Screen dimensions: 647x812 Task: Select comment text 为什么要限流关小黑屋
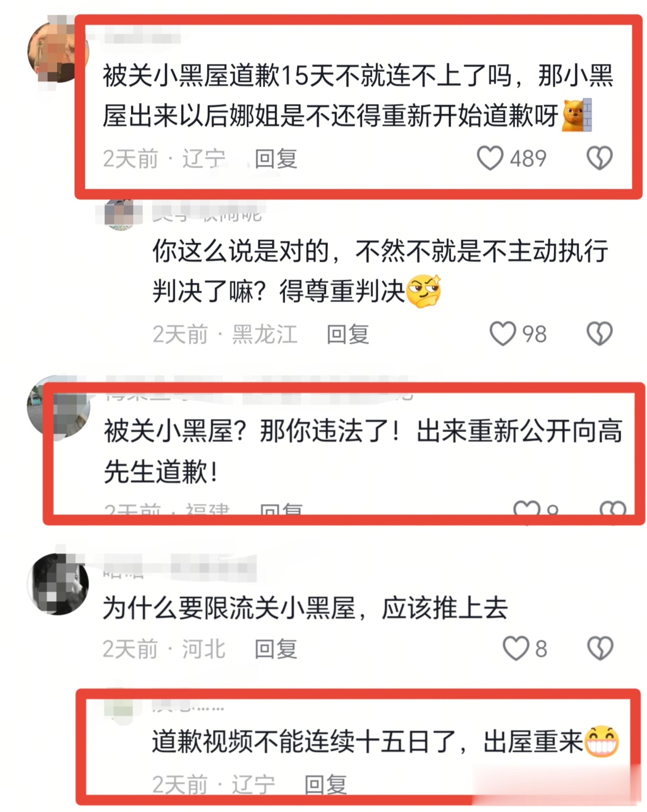pos(229,608)
